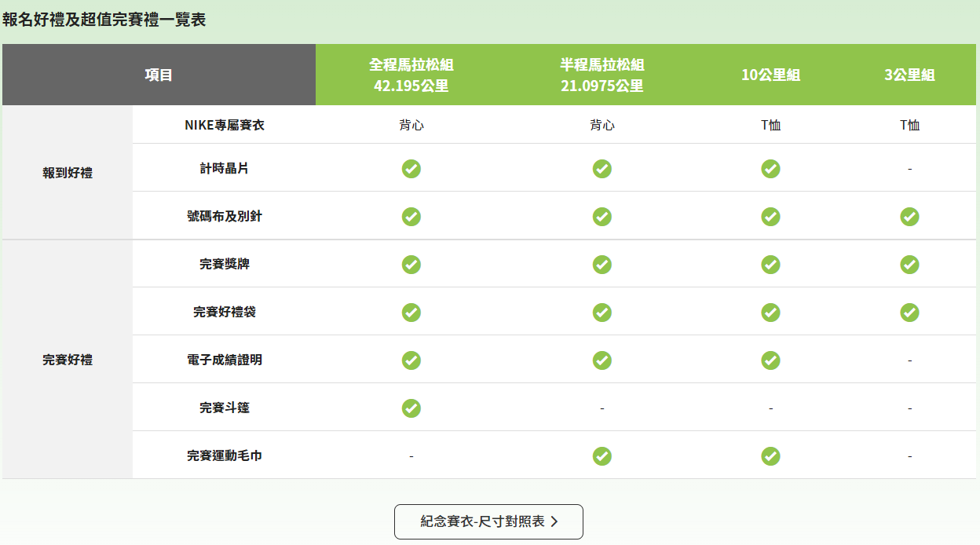This screenshot has height=545, width=980.
Task: Click the 完賽好禮 category cell
Action: 68,360
